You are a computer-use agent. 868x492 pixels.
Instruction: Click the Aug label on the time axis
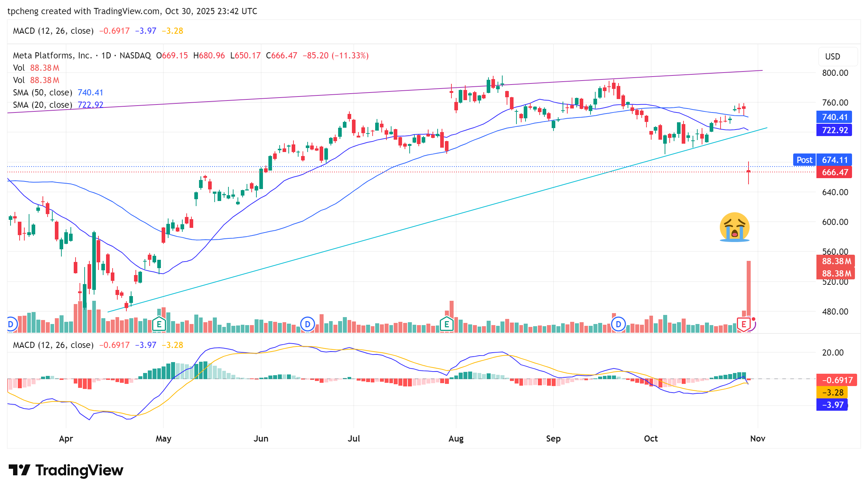[x=456, y=439]
